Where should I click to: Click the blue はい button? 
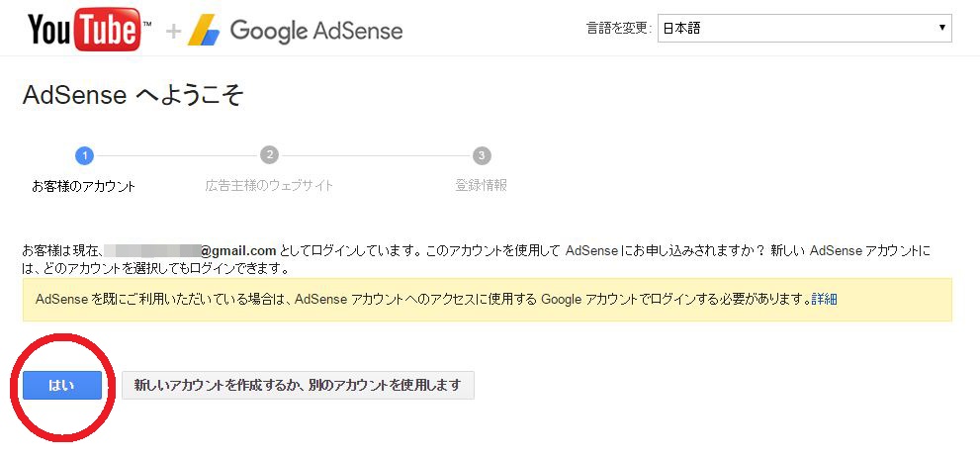click(x=62, y=386)
